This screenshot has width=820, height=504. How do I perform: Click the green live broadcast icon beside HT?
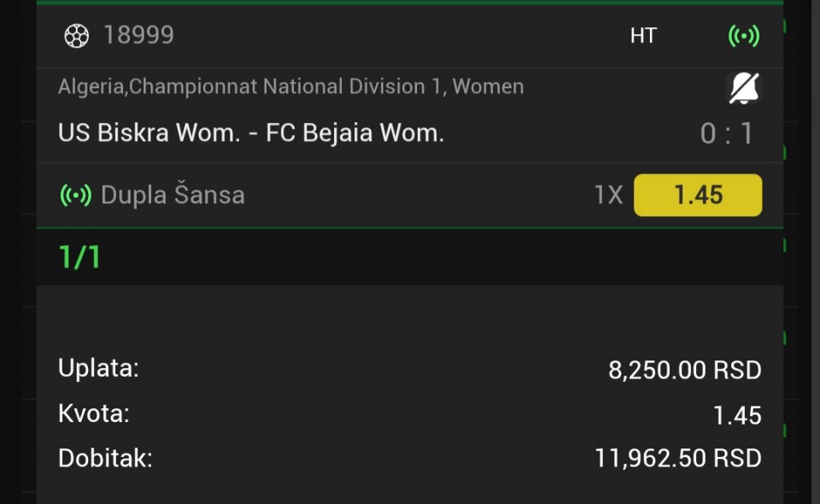[x=743, y=36]
